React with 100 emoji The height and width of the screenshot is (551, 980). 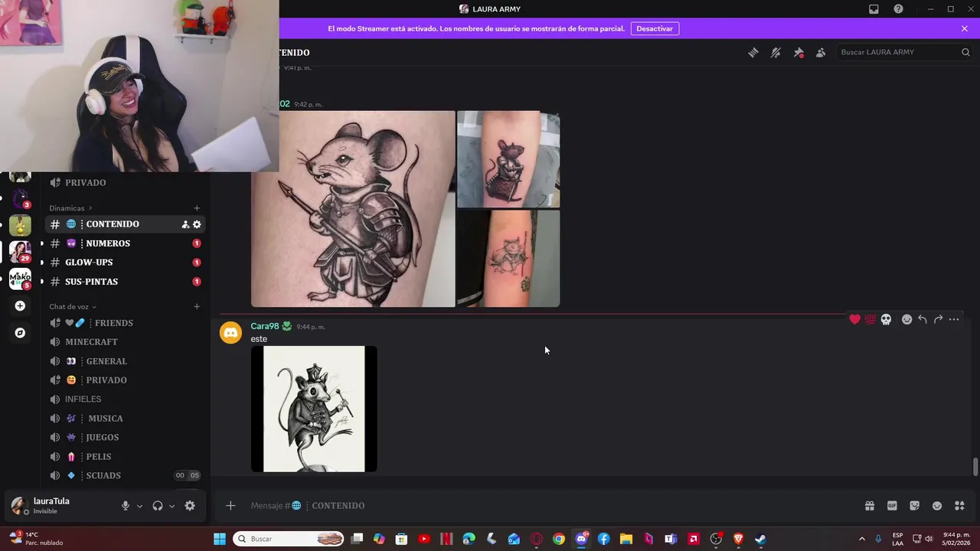(871, 319)
